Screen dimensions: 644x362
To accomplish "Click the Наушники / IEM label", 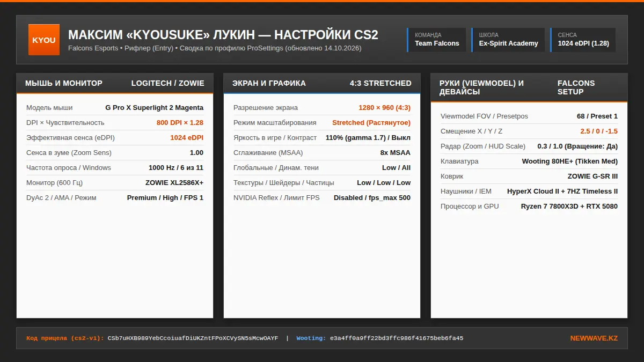I will point(466,191).
